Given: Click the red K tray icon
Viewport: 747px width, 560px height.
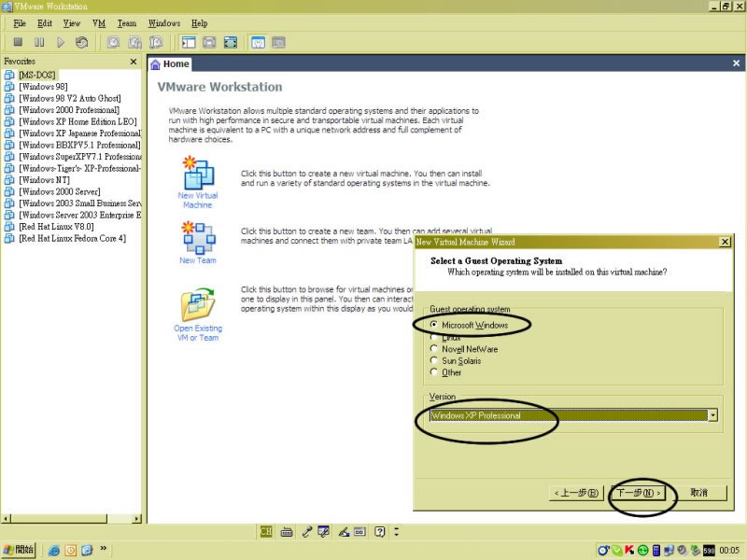Looking at the screenshot, I should [x=629, y=551].
